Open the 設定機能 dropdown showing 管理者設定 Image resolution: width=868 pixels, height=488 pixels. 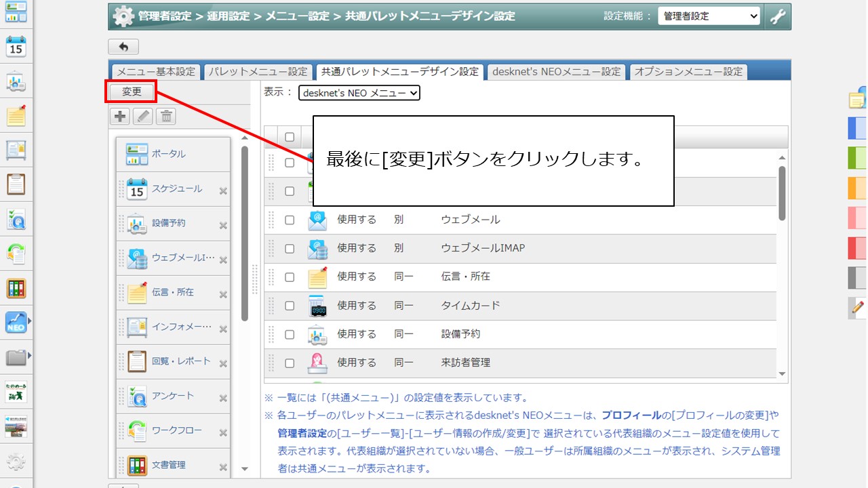click(709, 14)
